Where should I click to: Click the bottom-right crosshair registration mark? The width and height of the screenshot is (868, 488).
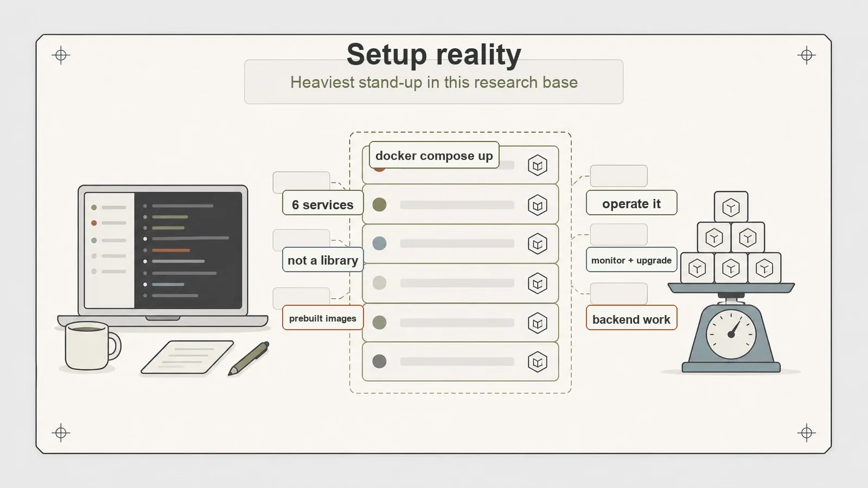[807, 433]
